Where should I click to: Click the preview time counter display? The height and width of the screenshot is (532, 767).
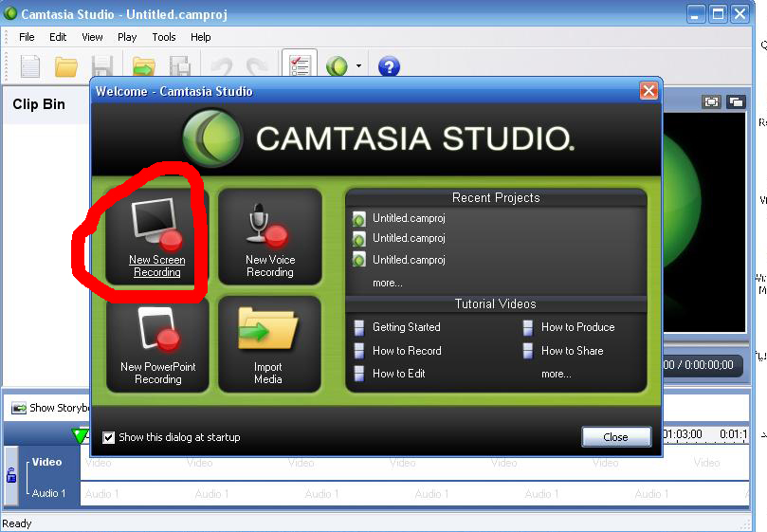coord(703,365)
